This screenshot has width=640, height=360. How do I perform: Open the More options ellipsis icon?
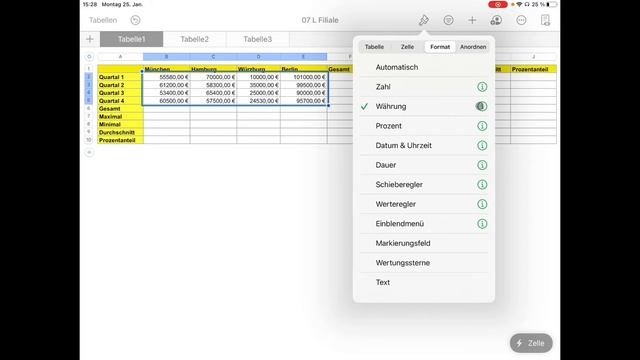point(521,20)
